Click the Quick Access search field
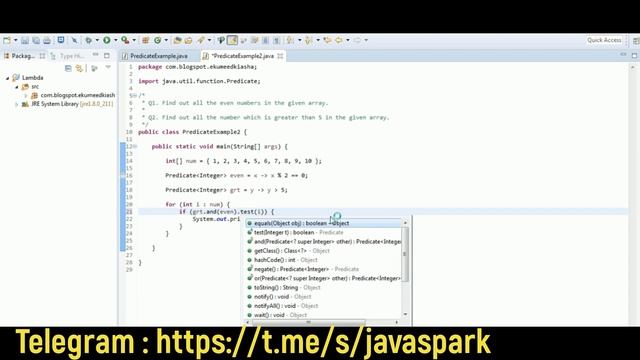The height and width of the screenshot is (360, 640). (604, 40)
